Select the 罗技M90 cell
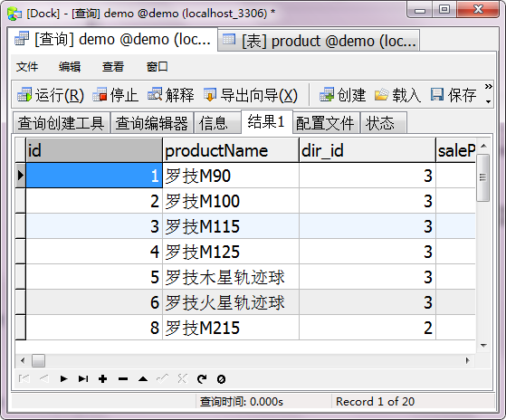 tap(231, 176)
